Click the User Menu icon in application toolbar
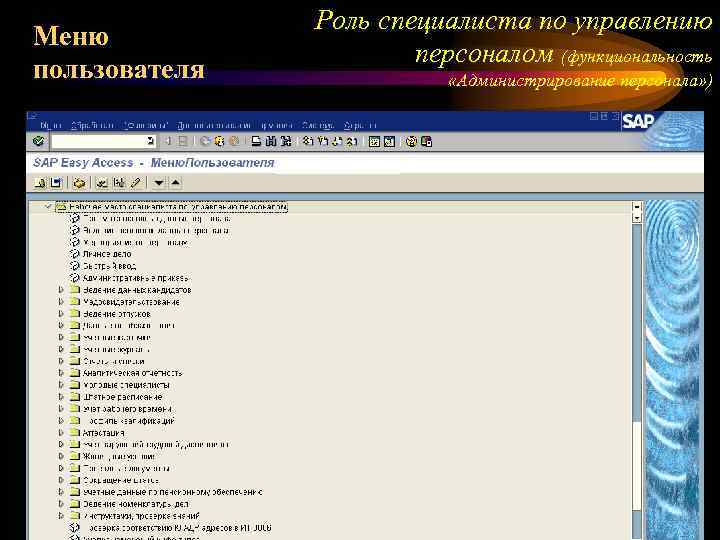 39,183
